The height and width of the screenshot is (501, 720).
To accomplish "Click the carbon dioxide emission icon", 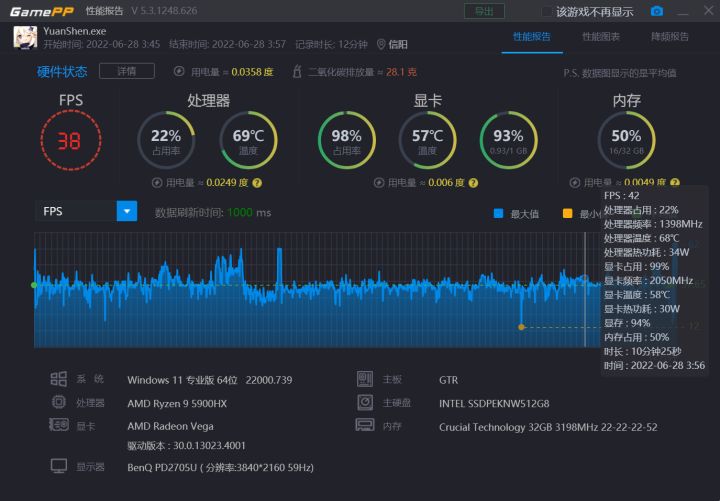I will click(297, 72).
